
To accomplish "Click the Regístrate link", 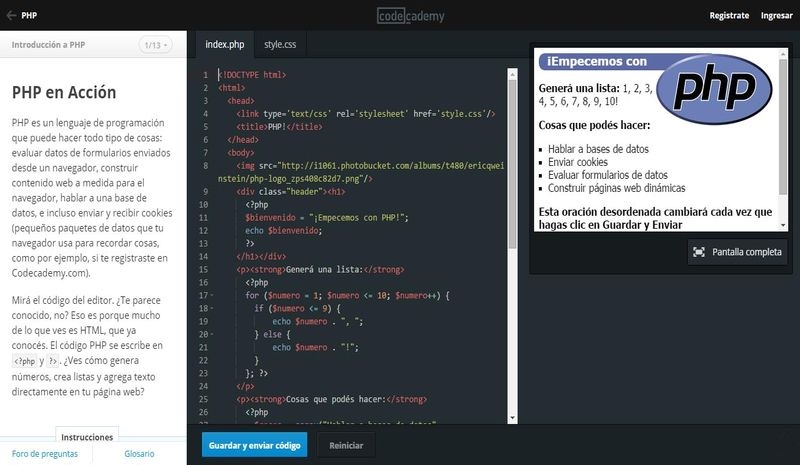I will coord(729,15).
